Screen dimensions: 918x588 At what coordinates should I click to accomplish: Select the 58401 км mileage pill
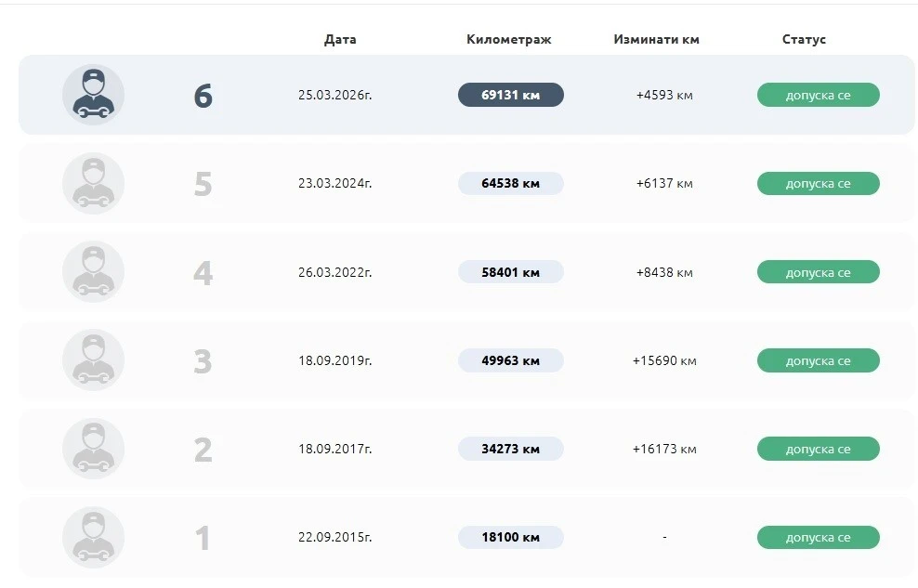[x=510, y=272]
